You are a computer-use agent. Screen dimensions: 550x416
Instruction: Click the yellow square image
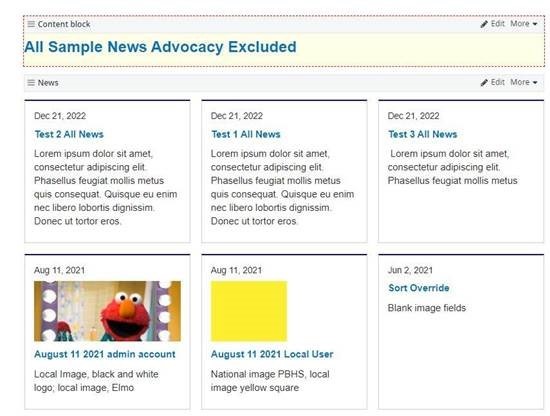click(x=249, y=311)
